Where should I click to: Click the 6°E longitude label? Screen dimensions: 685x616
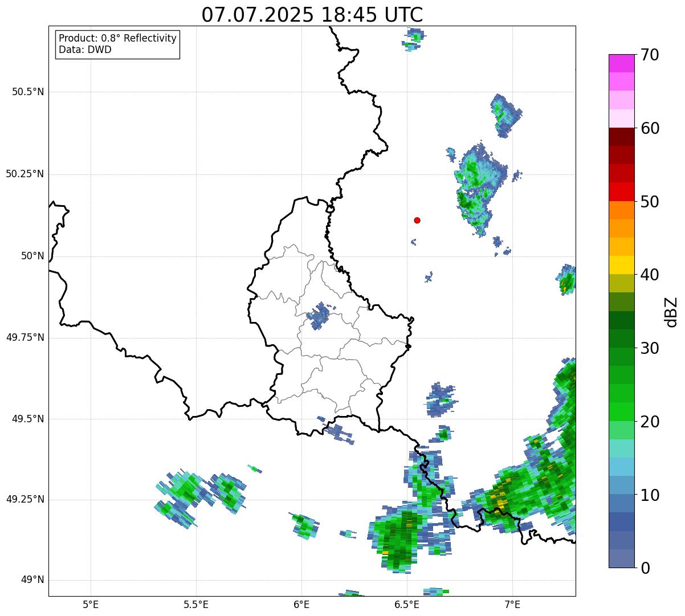click(301, 604)
